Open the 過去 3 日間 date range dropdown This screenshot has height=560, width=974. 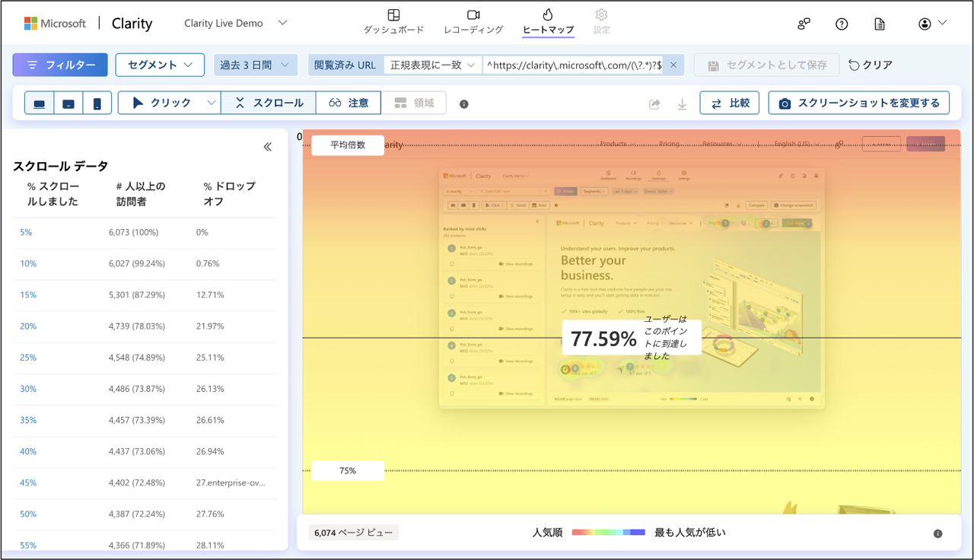point(256,65)
